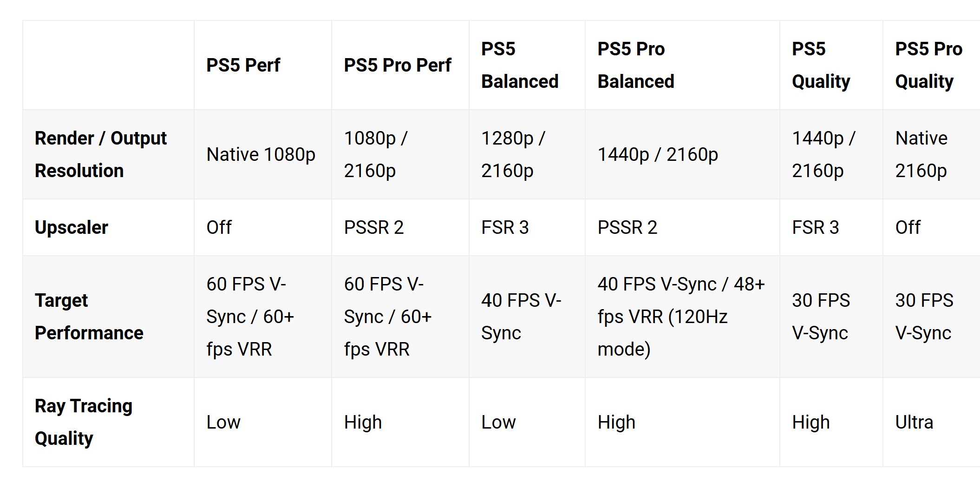Click the Native 1080p cell
The width and height of the screenshot is (980, 489).
(261, 154)
